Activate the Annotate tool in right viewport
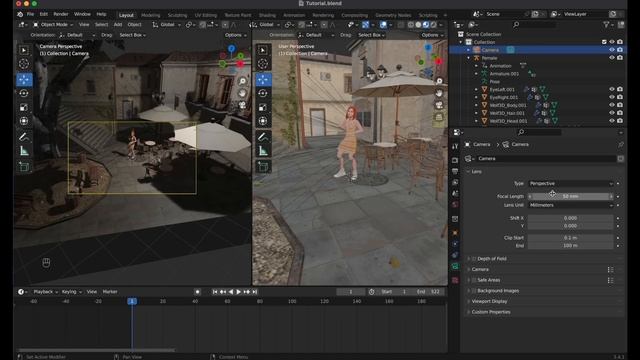Image resolution: width=640 pixels, height=360 pixels. pos(263,137)
